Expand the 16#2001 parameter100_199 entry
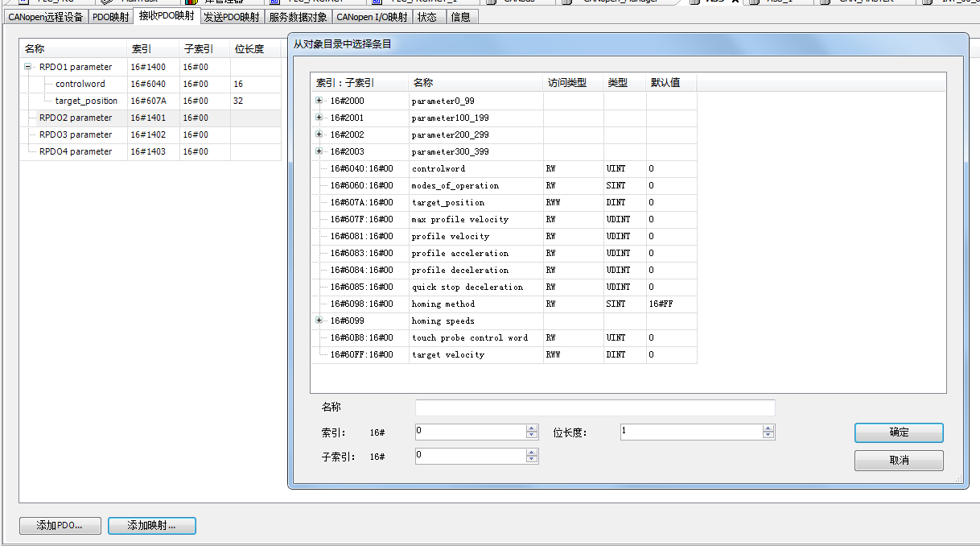Viewport: 980px width, 546px height. point(319,118)
